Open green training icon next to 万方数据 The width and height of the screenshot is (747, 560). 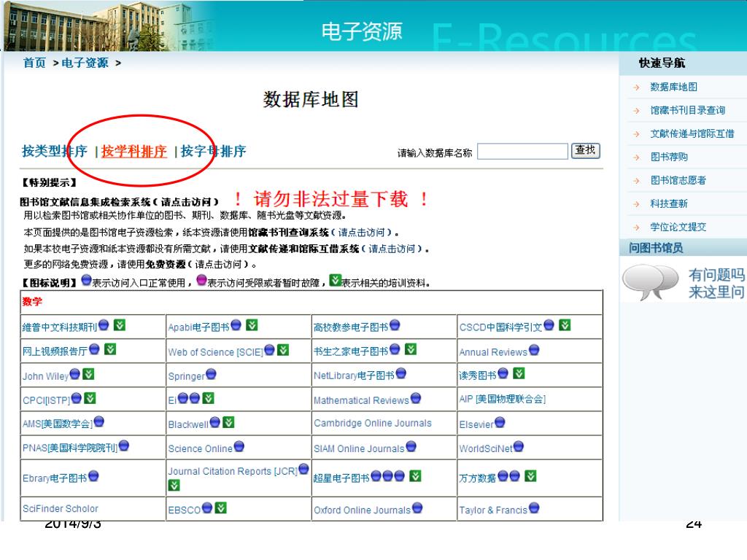click(531, 475)
